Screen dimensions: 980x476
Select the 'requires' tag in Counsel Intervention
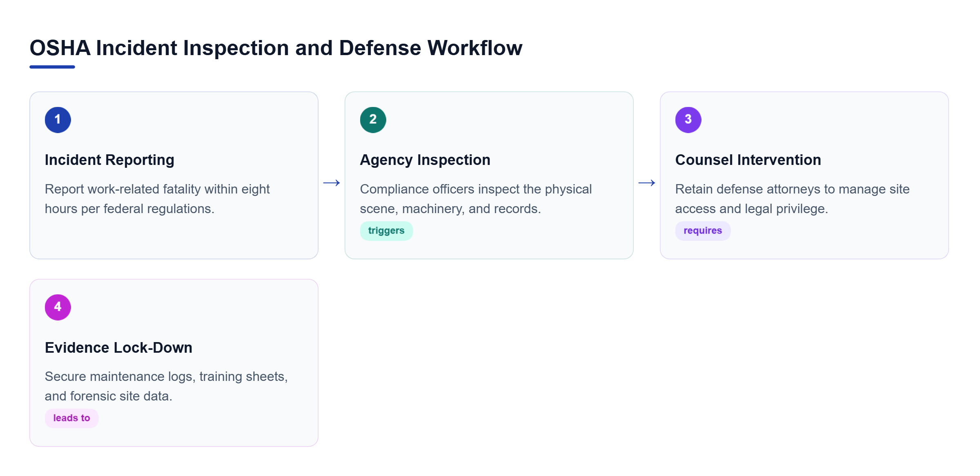pos(703,231)
